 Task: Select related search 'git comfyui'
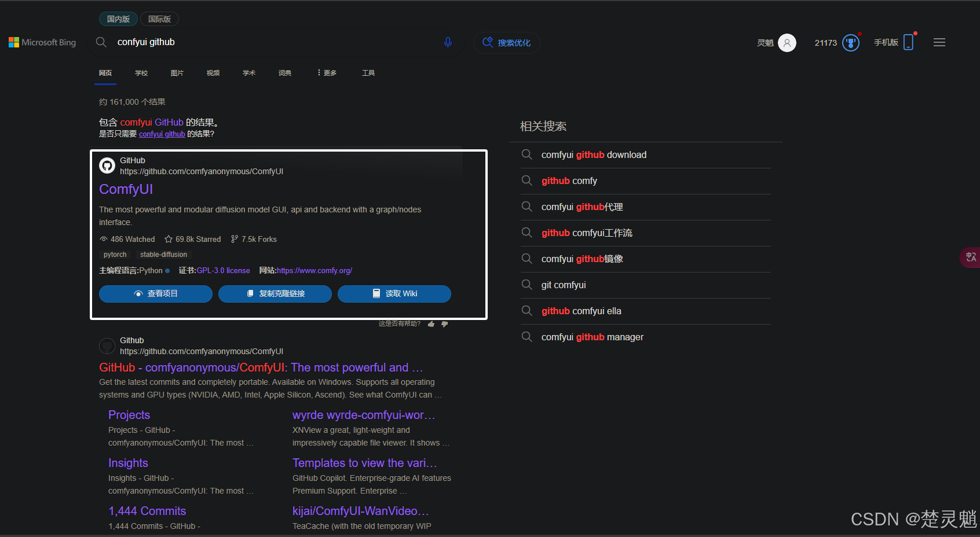tap(564, 285)
